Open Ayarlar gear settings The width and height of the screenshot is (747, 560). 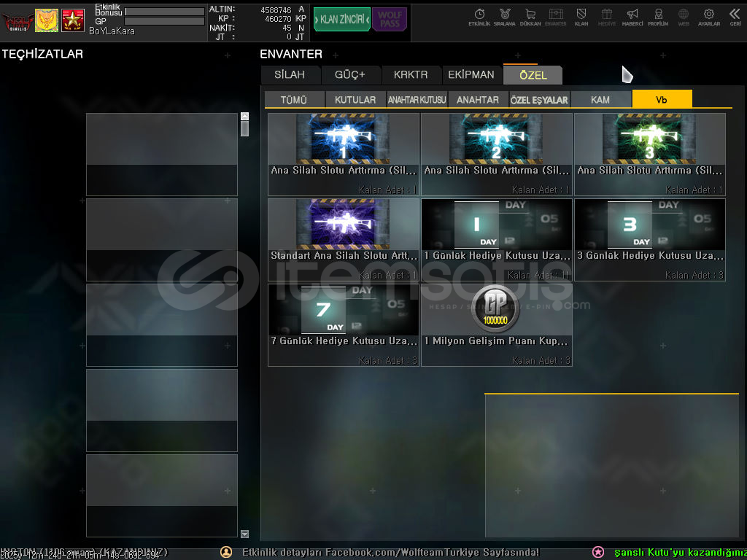coord(708,16)
